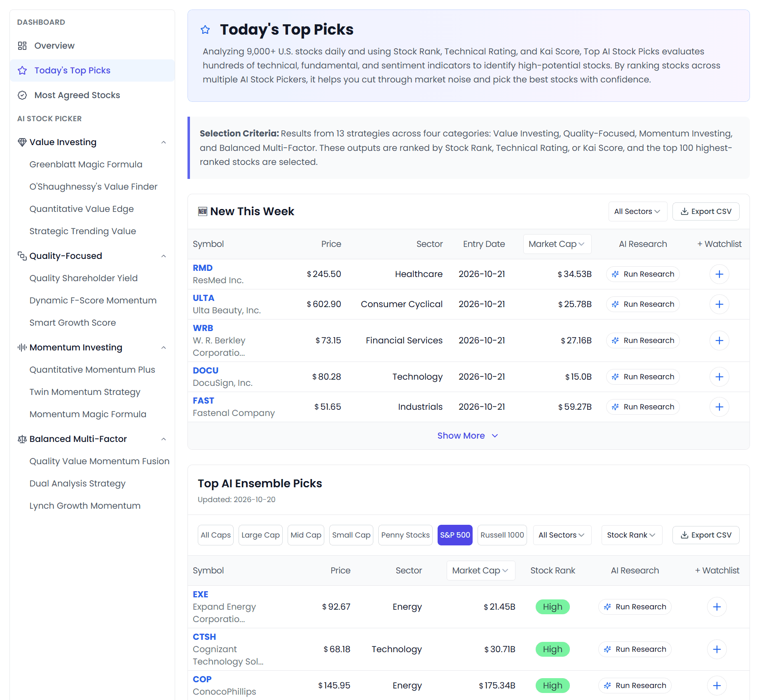Open the WRB ticker link
The height and width of the screenshot is (700, 759).
click(x=203, y=328)
